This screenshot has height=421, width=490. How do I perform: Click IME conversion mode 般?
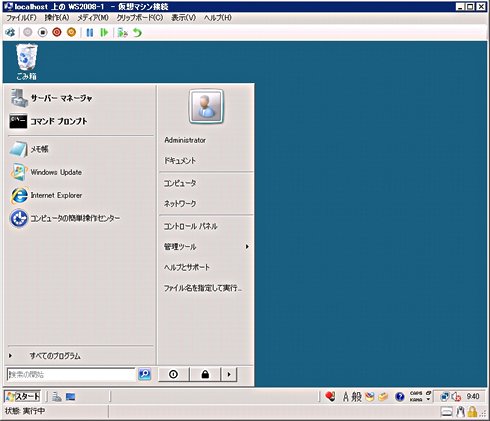[x=356, y=397]
